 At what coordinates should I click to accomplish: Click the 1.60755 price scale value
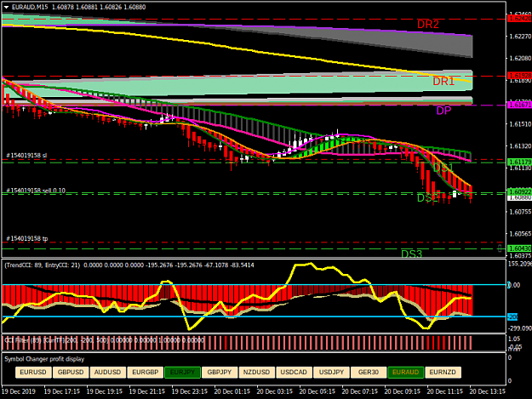pyautogui.click(x=520, y=212)
